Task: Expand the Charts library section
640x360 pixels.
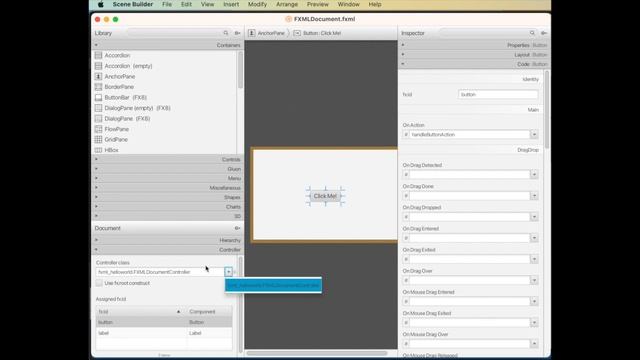Action: [167, 207]
